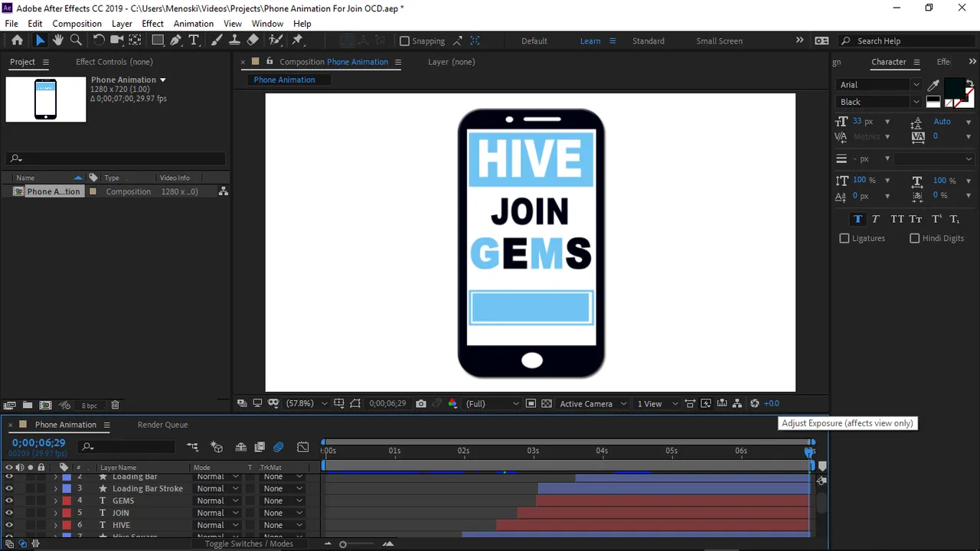Click Toggle Switches / Modes button

click(x=249, y=543)
